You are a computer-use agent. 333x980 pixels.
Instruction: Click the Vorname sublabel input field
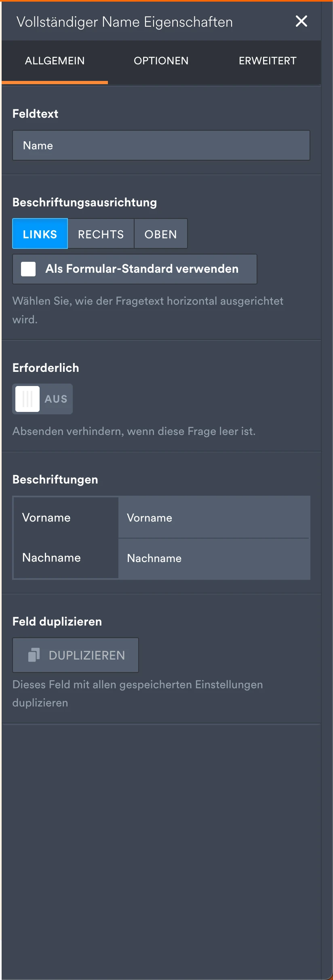(213, 517)
